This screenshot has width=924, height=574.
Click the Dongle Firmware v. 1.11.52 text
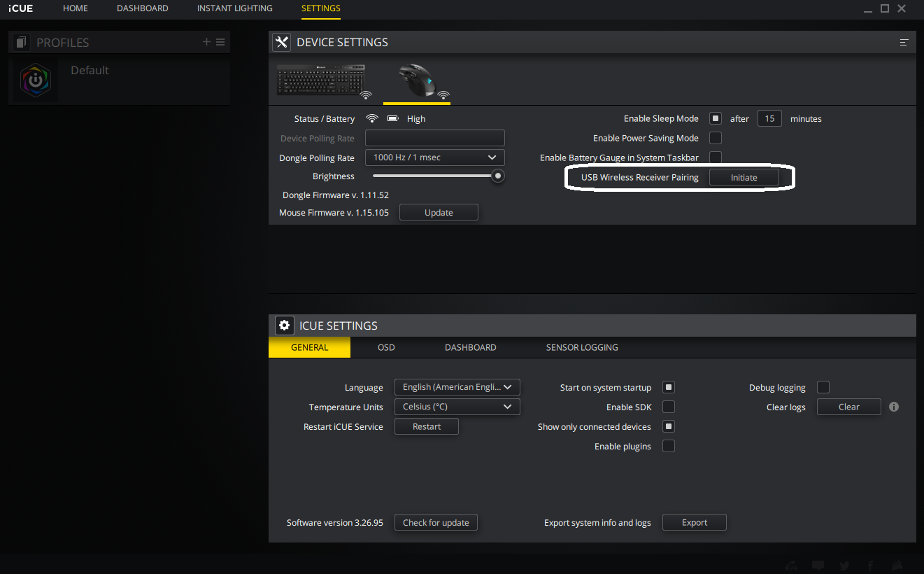click(x=336, y=195)
